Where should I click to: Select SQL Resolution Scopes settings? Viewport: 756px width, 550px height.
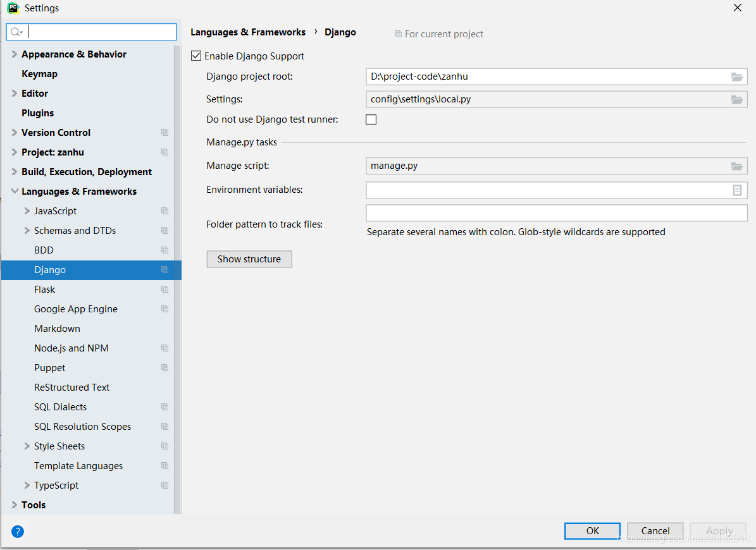(82, 427)
